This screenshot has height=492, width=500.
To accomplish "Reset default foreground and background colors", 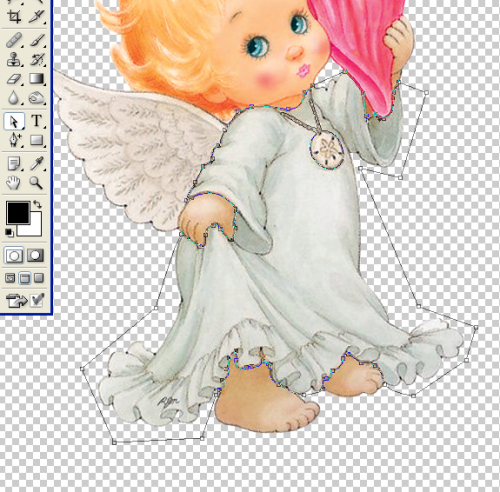I will (9, 233).
